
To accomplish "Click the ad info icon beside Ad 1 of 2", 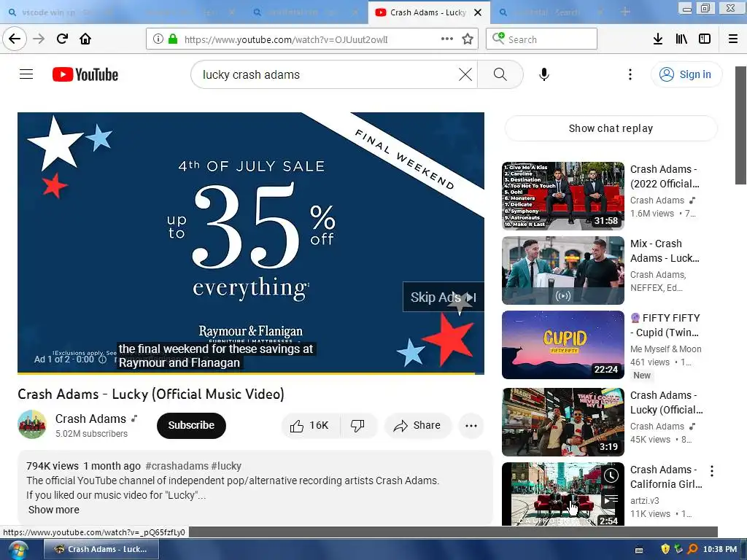I will tap(102, 359).
